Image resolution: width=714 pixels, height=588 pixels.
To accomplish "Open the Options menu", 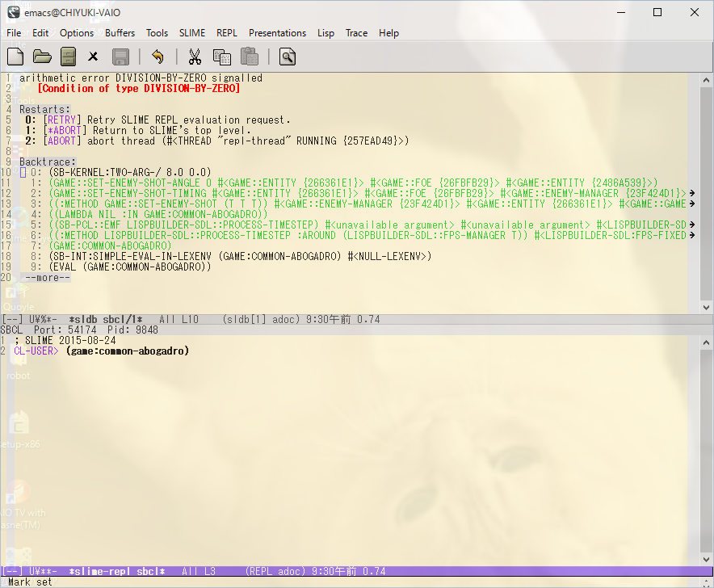I will (77, 33).
